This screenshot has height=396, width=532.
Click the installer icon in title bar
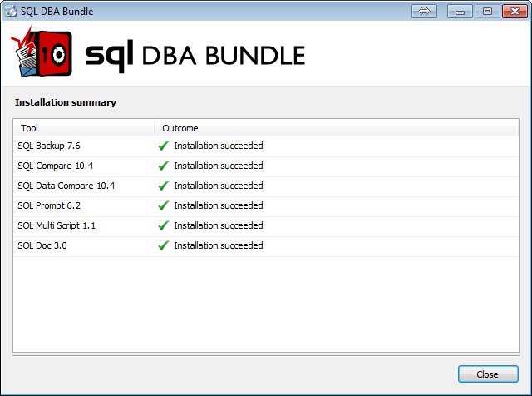click(x=11, y=11)
